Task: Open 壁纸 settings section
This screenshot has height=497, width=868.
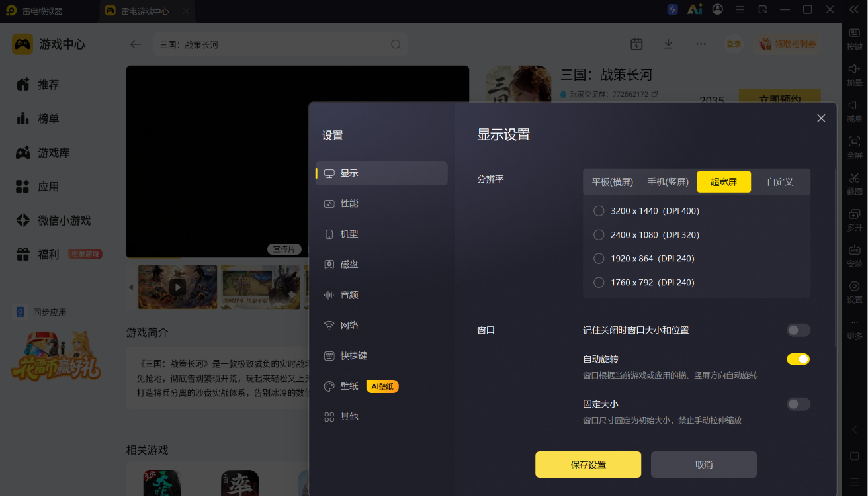Action: [x=381, y=386]
